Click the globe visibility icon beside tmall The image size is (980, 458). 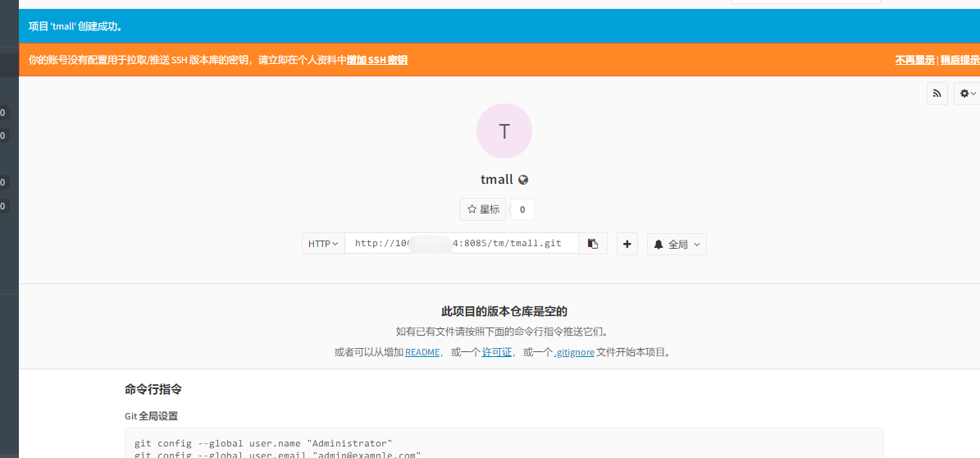(x=524, y=180)
